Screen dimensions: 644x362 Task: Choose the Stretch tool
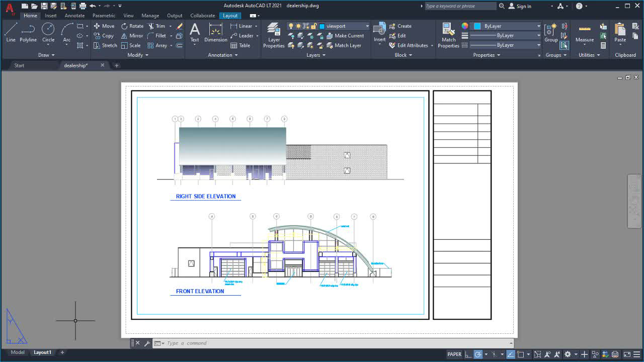point(105,45)
